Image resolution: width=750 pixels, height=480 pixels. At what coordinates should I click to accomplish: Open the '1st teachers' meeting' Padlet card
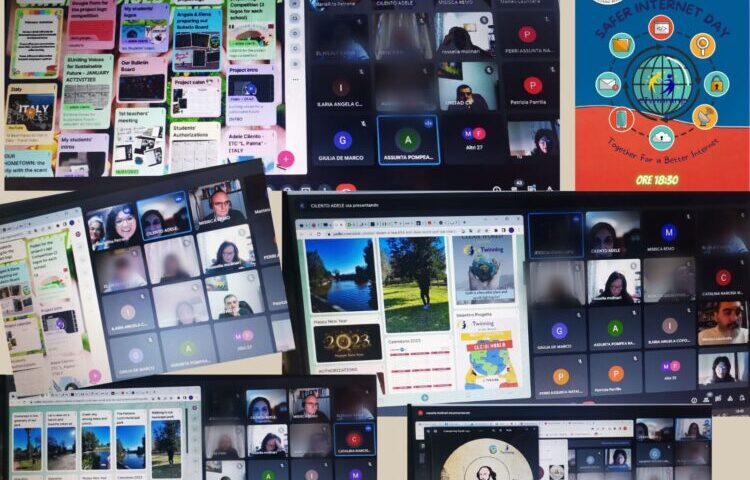[x=139, y=141]
